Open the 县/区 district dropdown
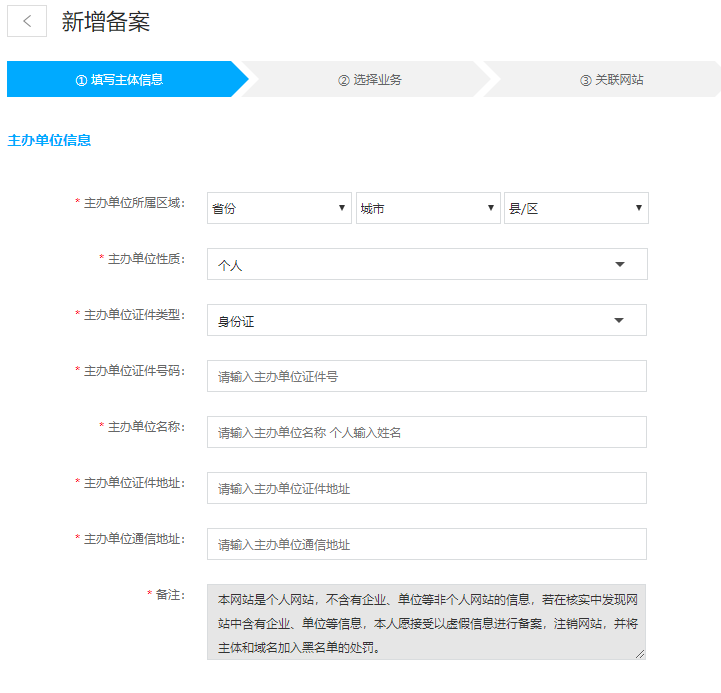Image resolution: width=721 pixels, height=693 pixels. 576,208
